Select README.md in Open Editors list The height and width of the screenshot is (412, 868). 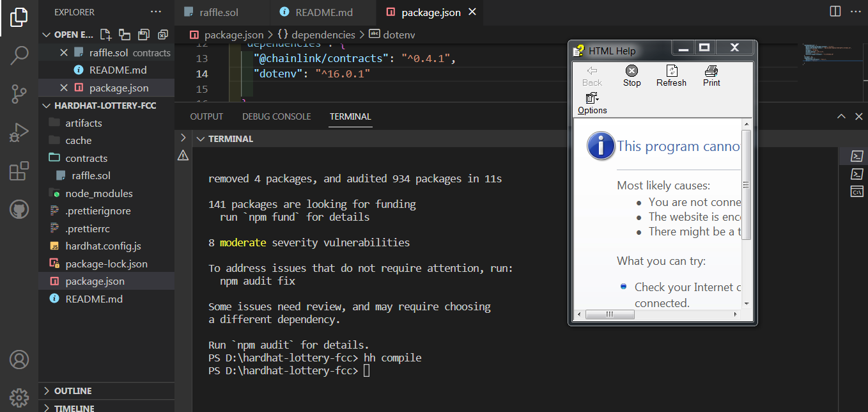pyautogui.click(x=118, y=70)
